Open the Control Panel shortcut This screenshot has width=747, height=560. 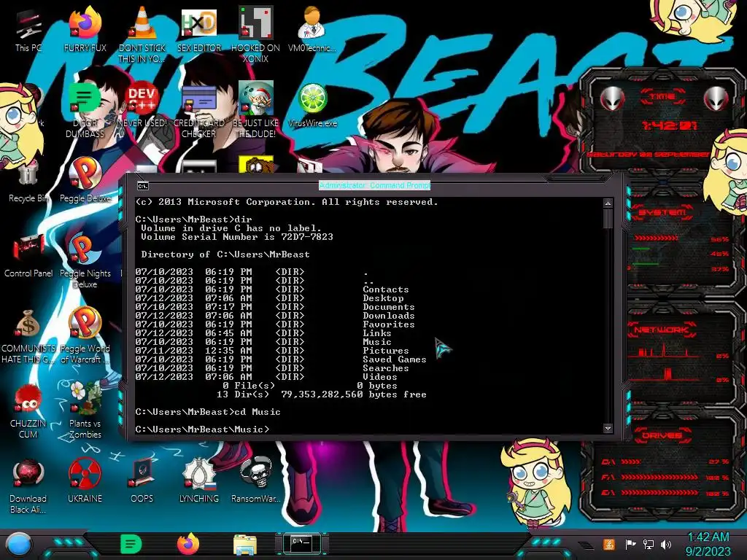pyautogui.click(x=28, y=254)
